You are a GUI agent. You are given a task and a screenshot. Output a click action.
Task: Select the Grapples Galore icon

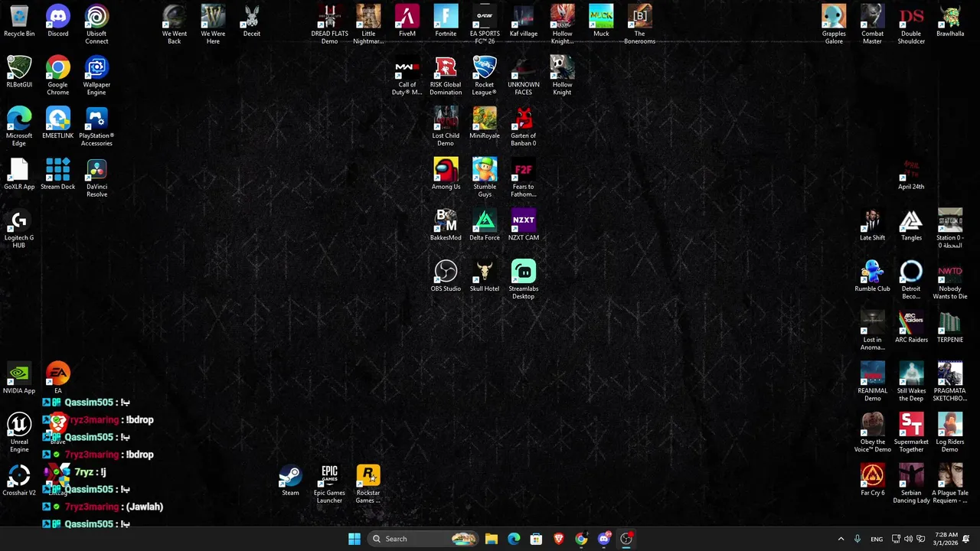tap(834, 24)
